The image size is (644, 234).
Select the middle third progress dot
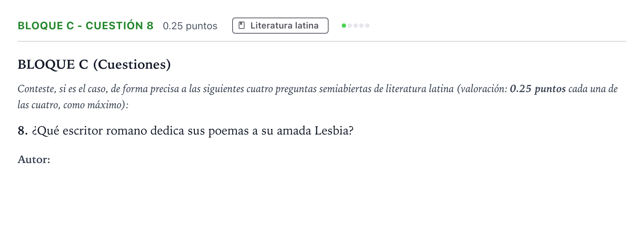(x=356, y=26)
